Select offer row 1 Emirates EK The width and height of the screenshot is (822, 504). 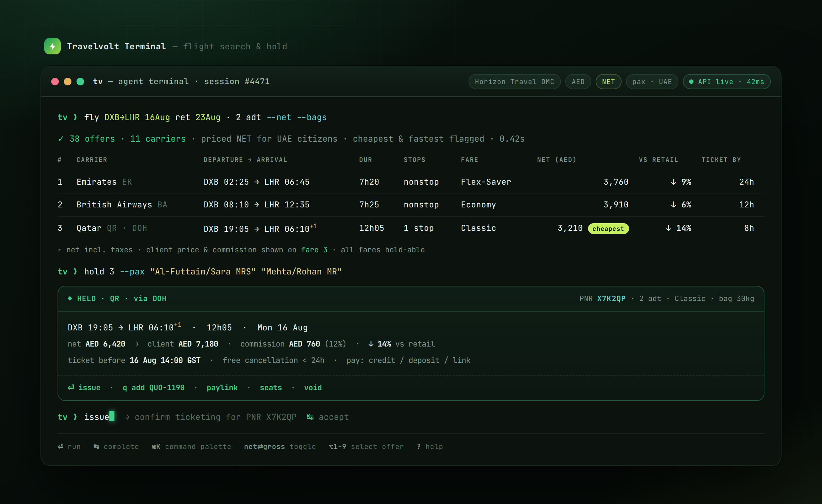coord(411,182)
